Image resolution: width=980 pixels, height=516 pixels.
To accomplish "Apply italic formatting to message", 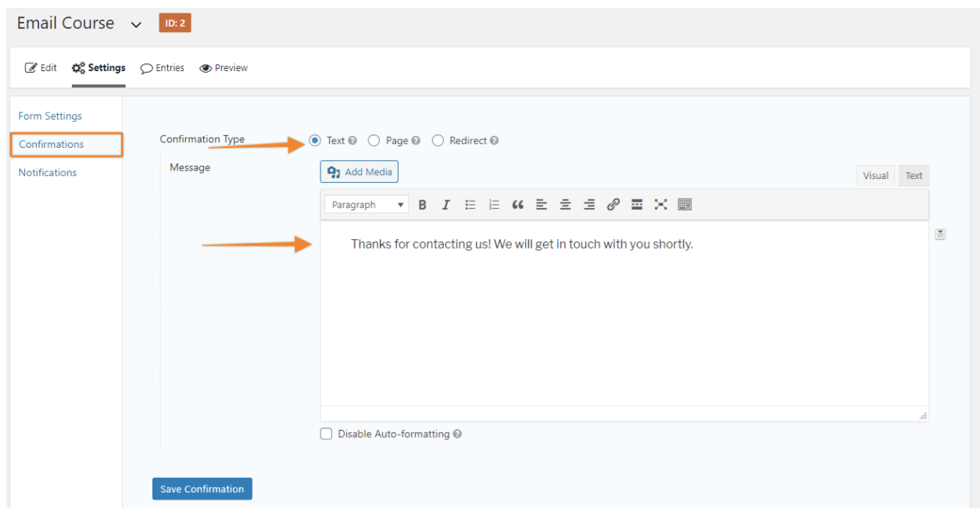I will coord(445,205).
